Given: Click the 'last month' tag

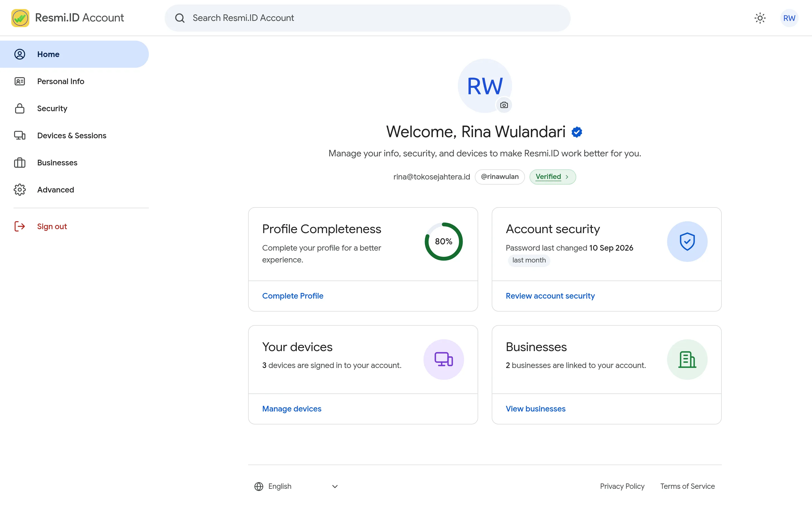Looking at the screenshot, I should click(x=529, y=260).
